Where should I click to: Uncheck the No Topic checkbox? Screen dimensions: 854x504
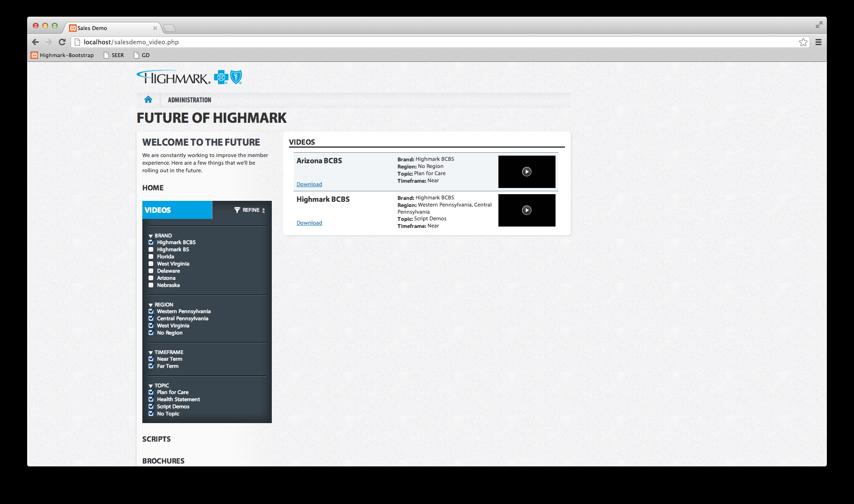[151, 414]
